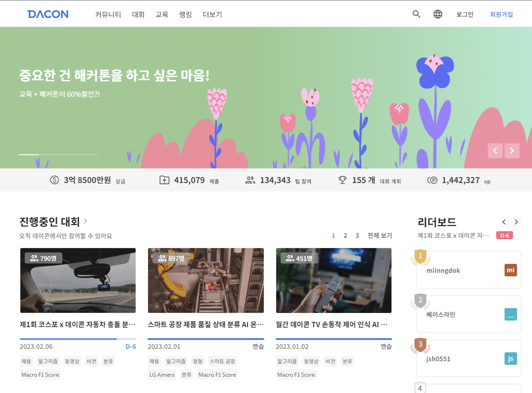Click 교육 + 해커톤이 60%할인 banner text

click(60, 94)
